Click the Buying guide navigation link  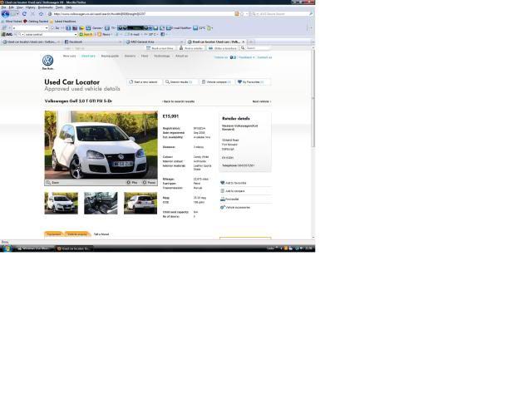(110, 56)
